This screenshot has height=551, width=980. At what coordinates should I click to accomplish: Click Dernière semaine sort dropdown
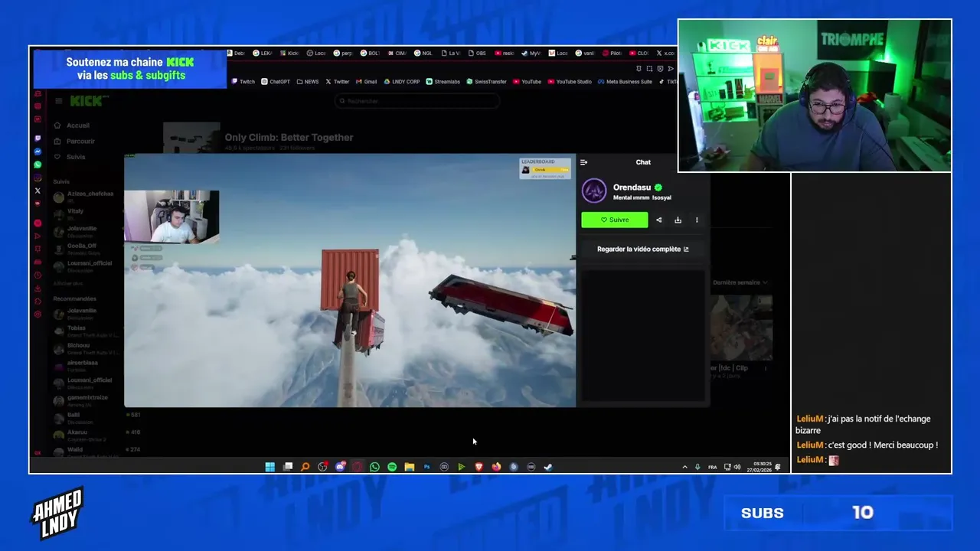(740, 282)
